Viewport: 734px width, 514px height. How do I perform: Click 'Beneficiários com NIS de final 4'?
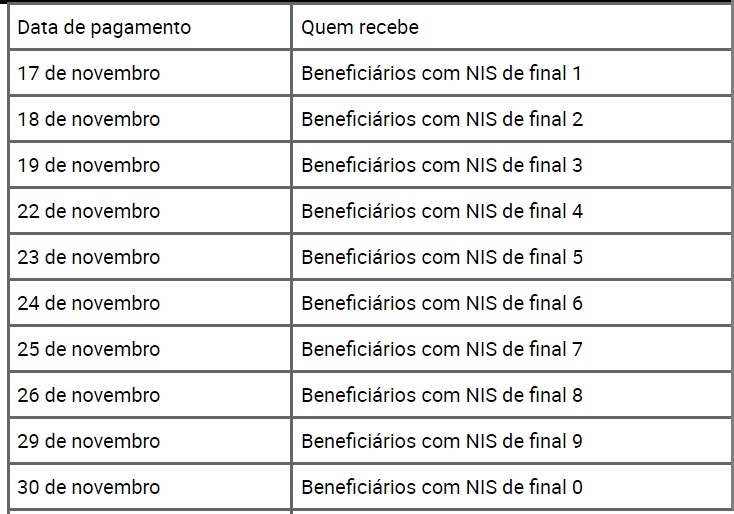[x=442, y=211]
